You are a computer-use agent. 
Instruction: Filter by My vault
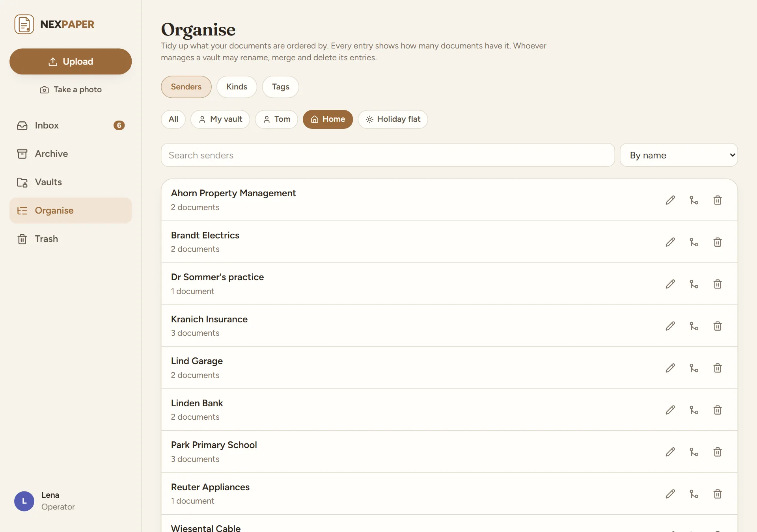(x=220, y=119)
